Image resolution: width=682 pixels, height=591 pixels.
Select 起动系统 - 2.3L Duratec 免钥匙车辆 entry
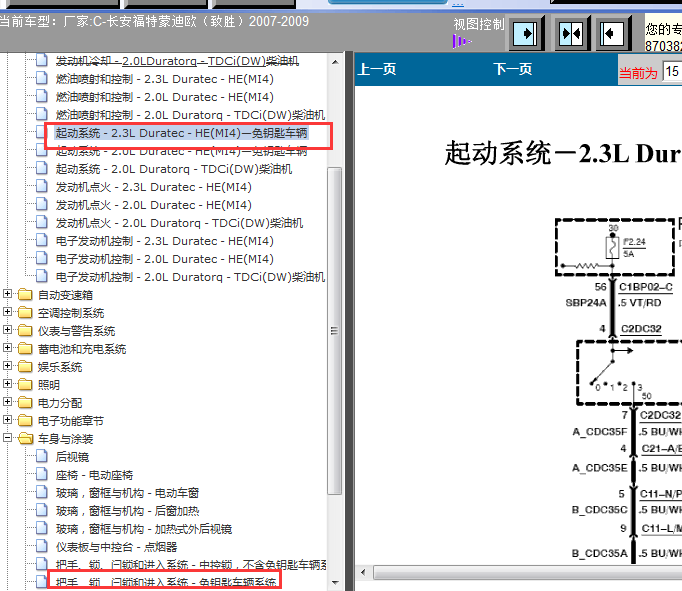181,133
